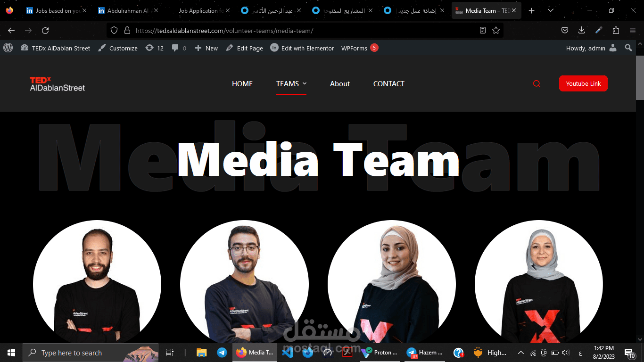
Task: Reload the current page
Action: (x=45, y=31)
